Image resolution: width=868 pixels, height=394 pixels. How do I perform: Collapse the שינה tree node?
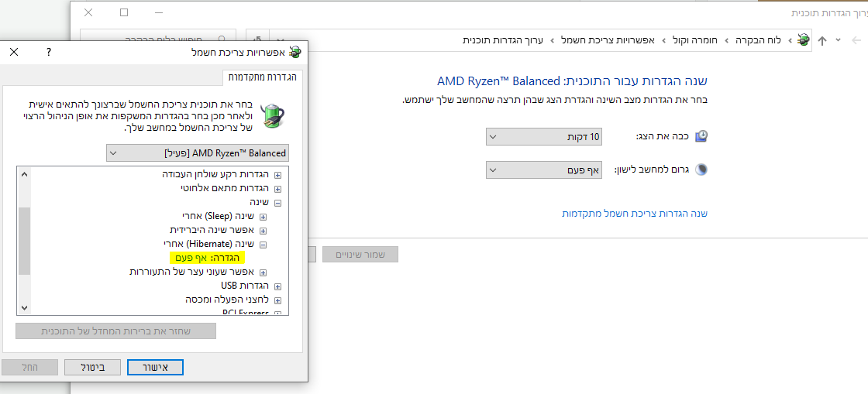tap(277, 203)
